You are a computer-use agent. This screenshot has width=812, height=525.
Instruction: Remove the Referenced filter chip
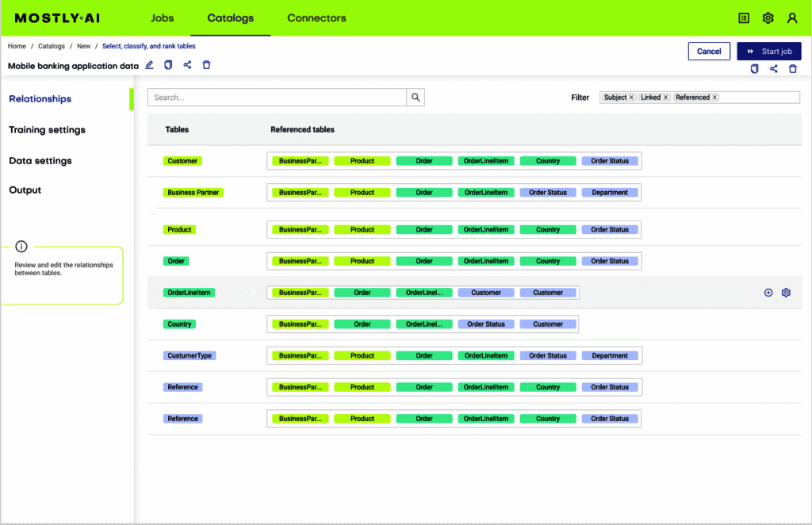point(714,98)
